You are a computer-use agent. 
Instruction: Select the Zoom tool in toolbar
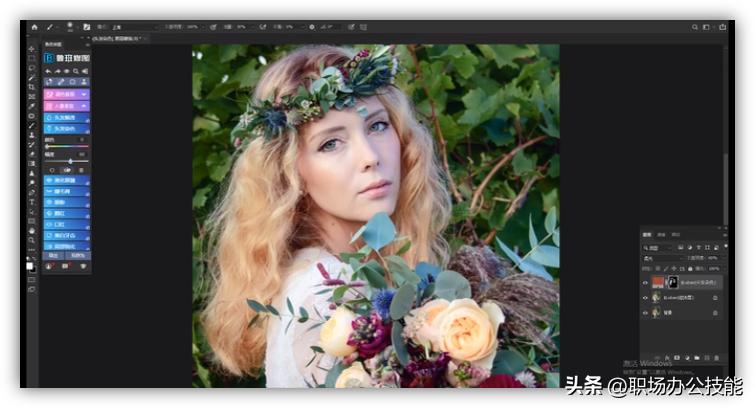tap(31, 240)
